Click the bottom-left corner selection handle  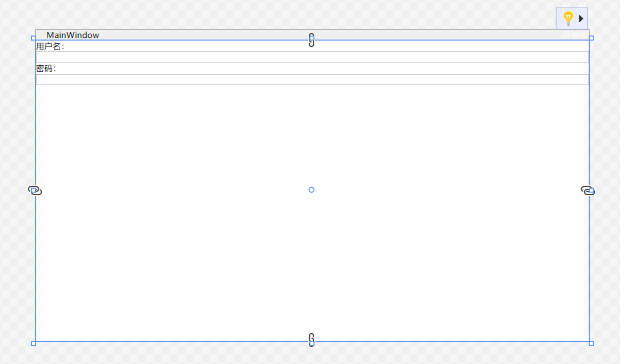coord(33,343)
